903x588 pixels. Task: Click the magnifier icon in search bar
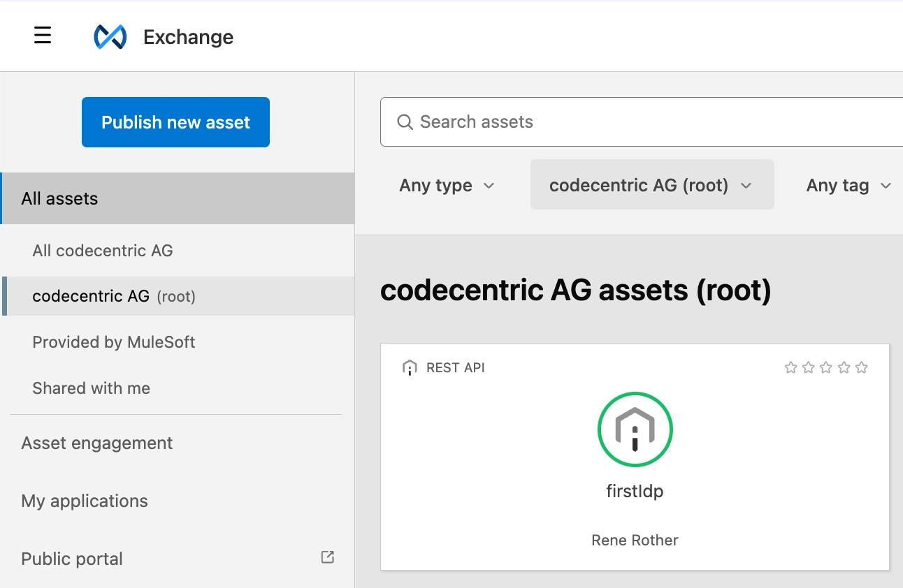405,122
